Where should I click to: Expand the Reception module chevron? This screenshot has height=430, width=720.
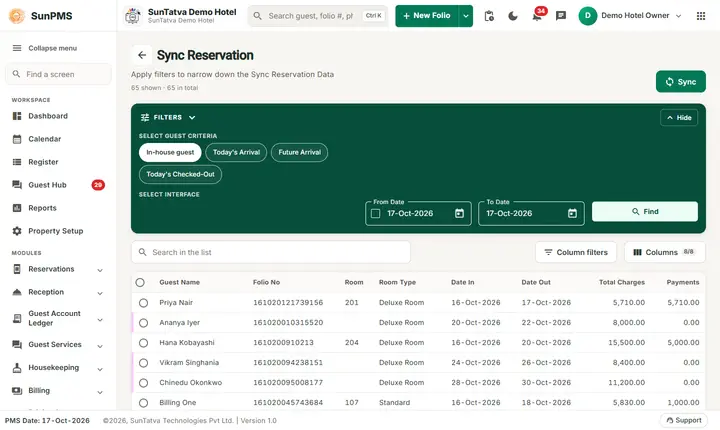[x=100, y=293]
